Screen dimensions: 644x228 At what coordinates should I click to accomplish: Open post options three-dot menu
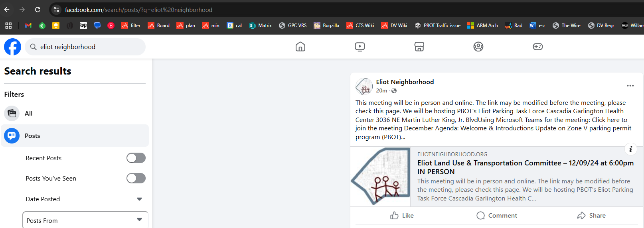pyautogui.click(x=630, y=86)
